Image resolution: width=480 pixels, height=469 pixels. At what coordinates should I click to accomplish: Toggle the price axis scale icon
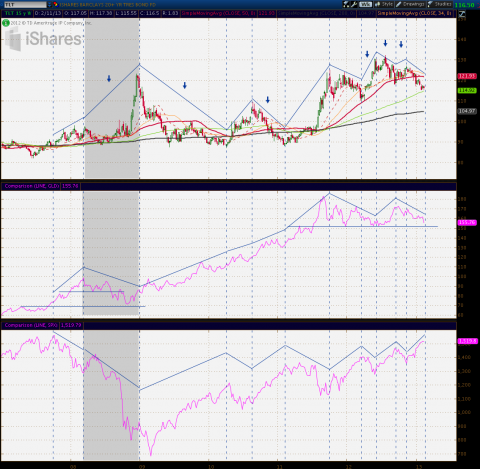[462, 14]
